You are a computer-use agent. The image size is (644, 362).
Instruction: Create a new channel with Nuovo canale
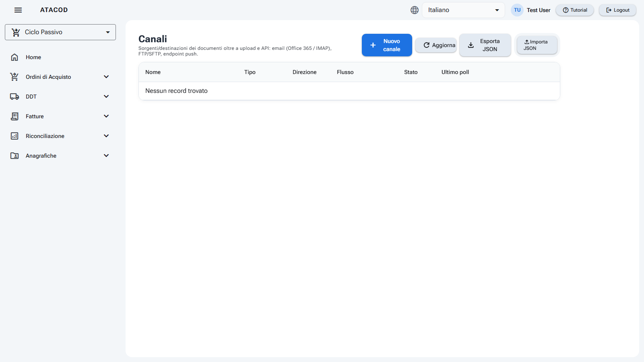387,45
